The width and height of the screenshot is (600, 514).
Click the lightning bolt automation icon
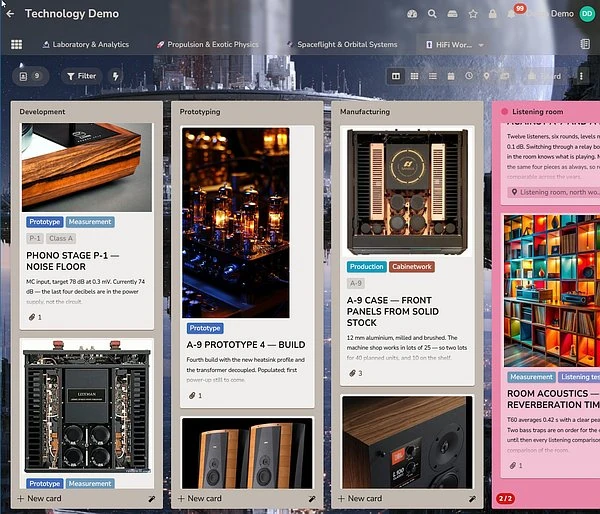[x=116, y=76]
